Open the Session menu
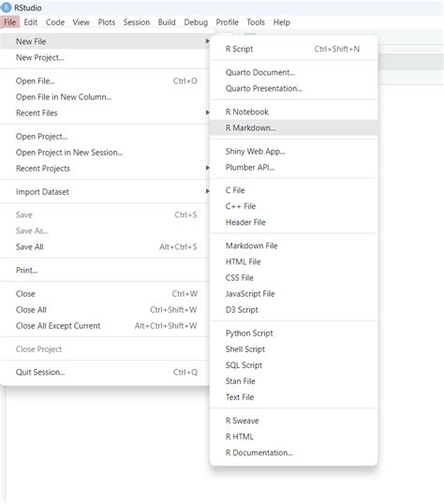The height and width of the screenshot is (504, 444). (137, 22)
